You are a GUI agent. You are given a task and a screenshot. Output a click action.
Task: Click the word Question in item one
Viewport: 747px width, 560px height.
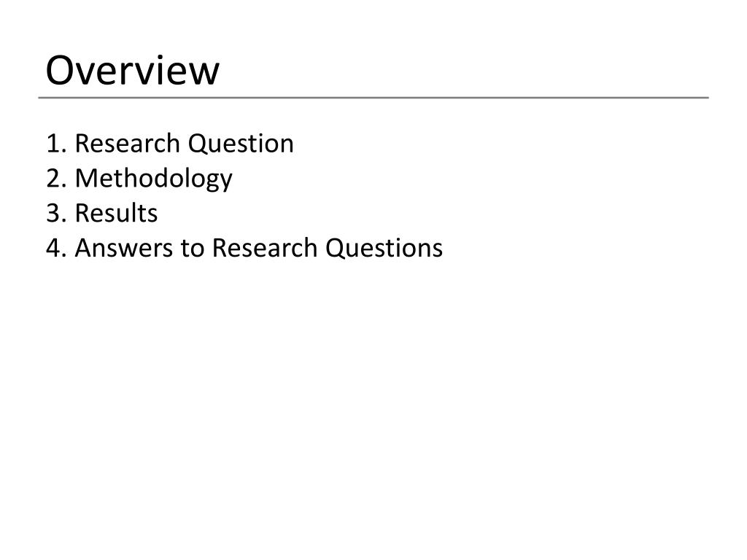tap(241, 144)
